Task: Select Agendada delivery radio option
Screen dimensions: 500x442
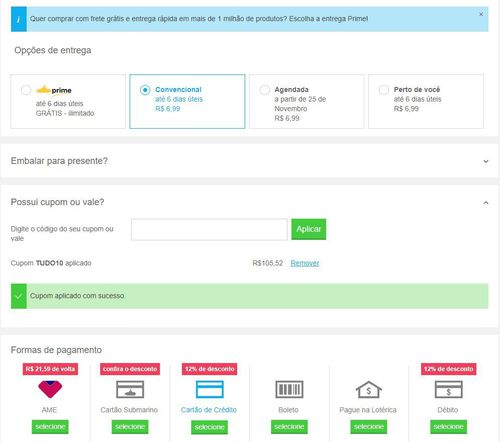Action: point(265,90)
